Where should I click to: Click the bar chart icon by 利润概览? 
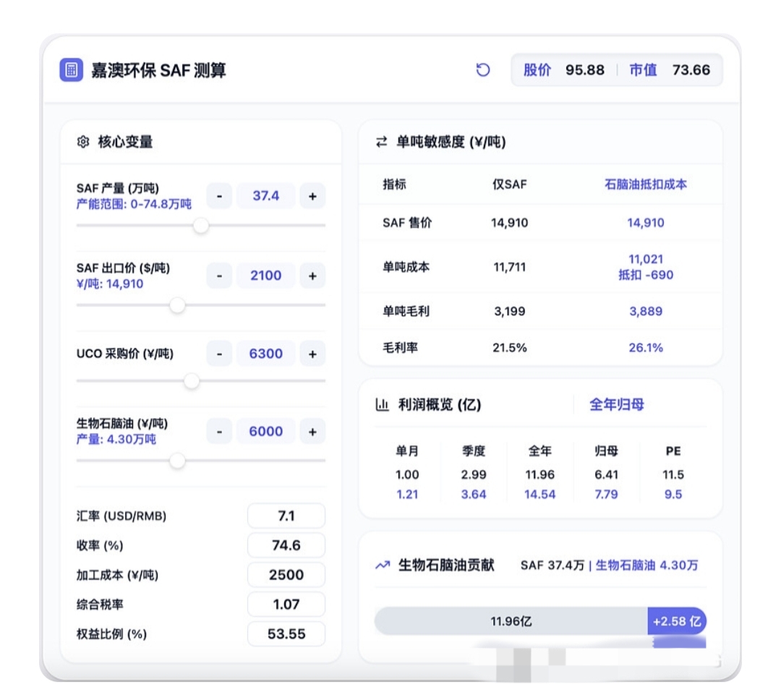pyautogui.click(x=382, y=404)
